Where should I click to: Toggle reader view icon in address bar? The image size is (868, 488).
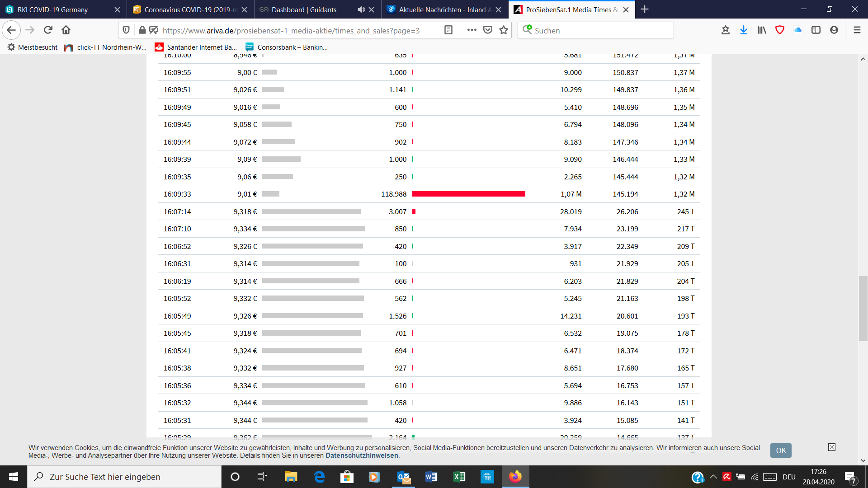pos(448,30)
